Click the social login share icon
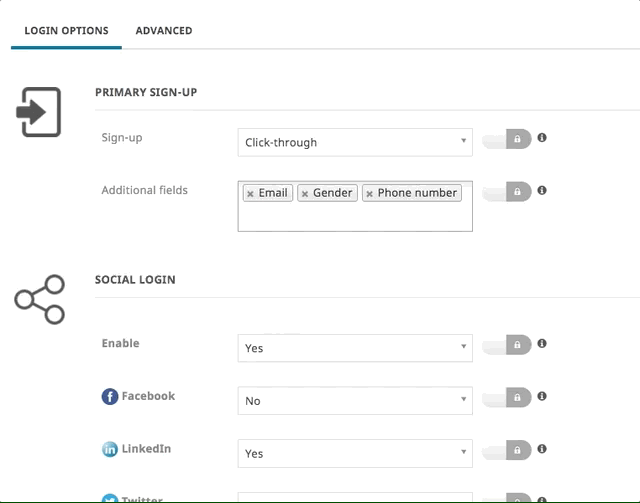 tap(39, 299)
